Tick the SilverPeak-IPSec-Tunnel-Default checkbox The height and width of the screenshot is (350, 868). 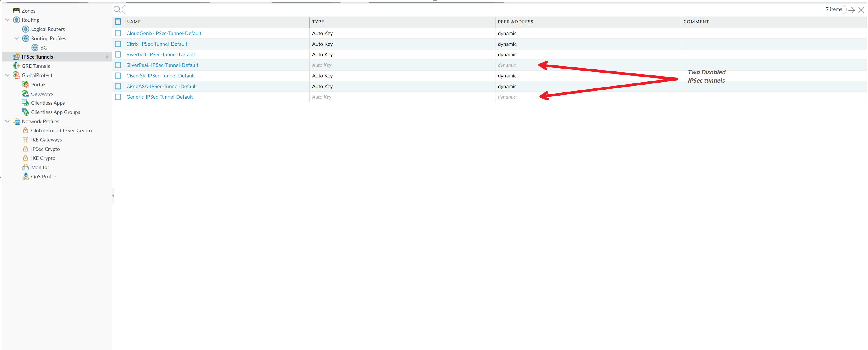(x=118, y=65)
